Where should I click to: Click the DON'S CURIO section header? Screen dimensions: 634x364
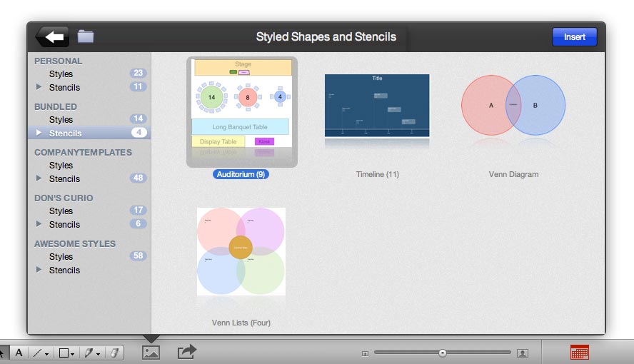64,198
